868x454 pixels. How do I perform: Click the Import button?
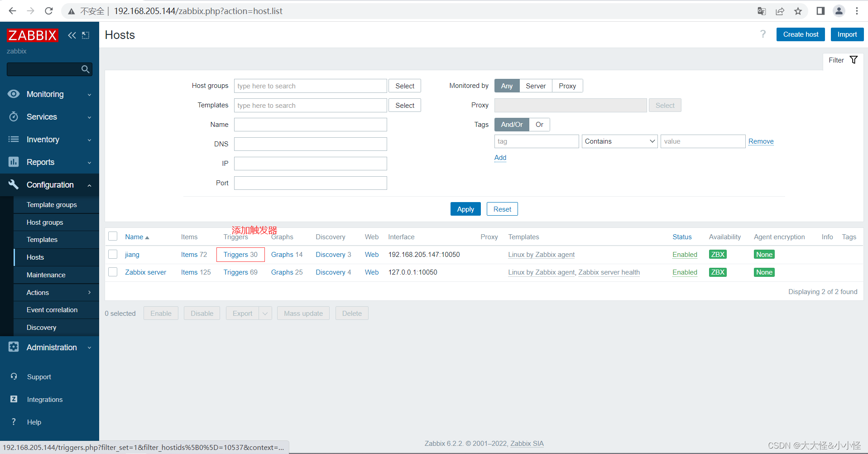click(847, 34)
